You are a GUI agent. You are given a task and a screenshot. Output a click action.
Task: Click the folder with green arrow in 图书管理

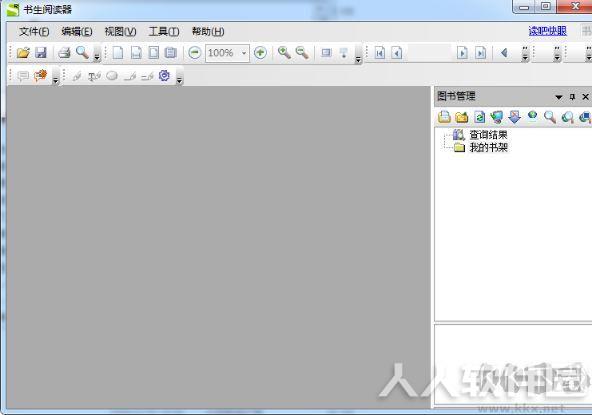(x=461, y=117)
